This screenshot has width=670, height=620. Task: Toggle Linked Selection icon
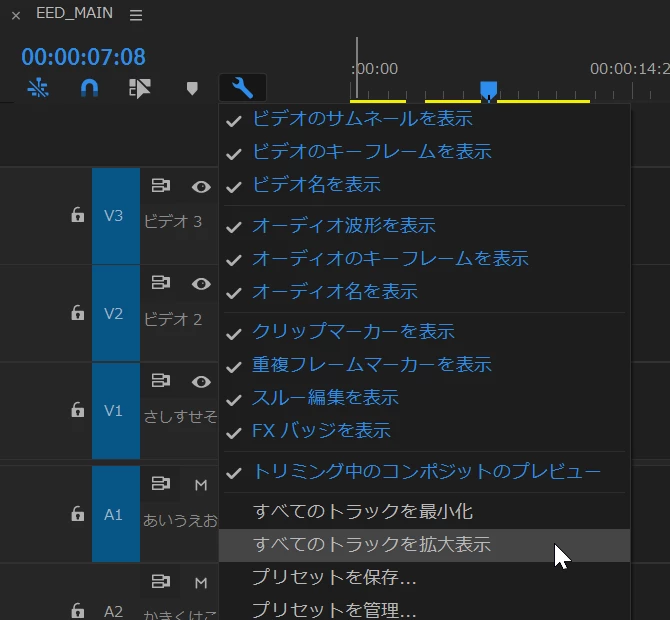pyautogui.click(x=140, y=88)
